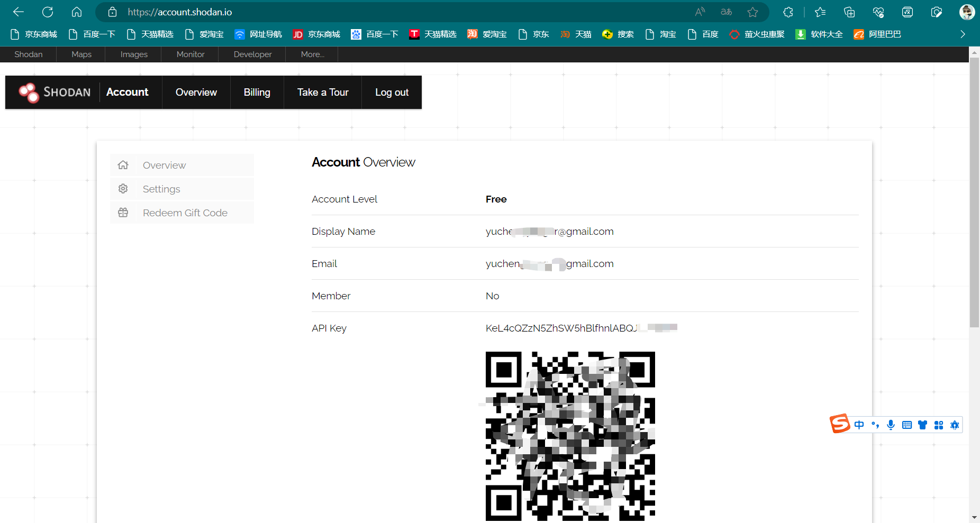Open the first 京东商城 bookmark
The image size is (980, 523).
(33, 34)
